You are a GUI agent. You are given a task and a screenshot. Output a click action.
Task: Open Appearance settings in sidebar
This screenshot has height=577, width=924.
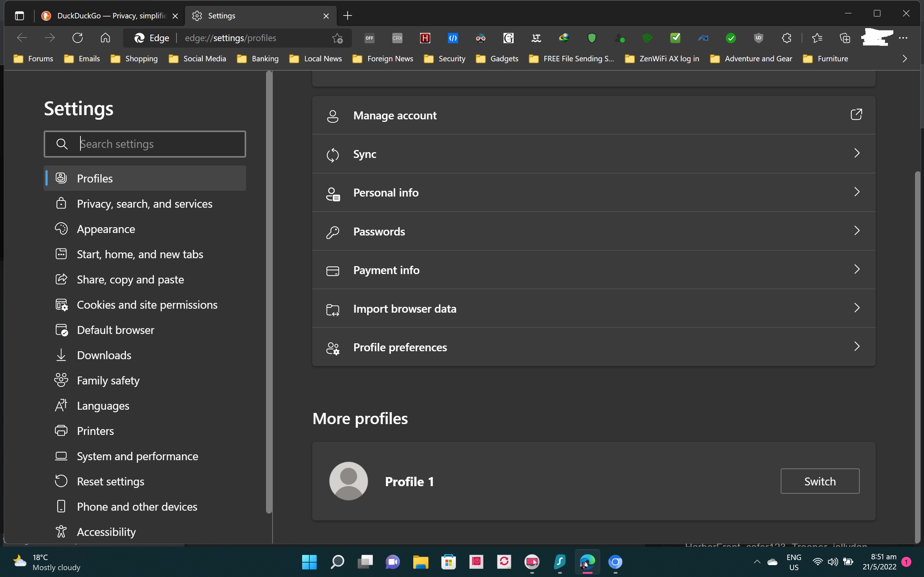[106, 229]
